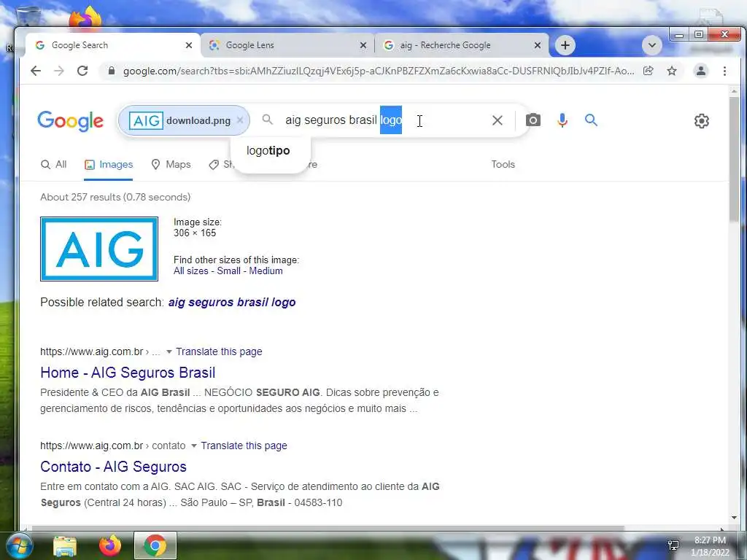747x560 pixels.
Task: Close the aig - Recherche Google tab
Action: coord(538,45)
